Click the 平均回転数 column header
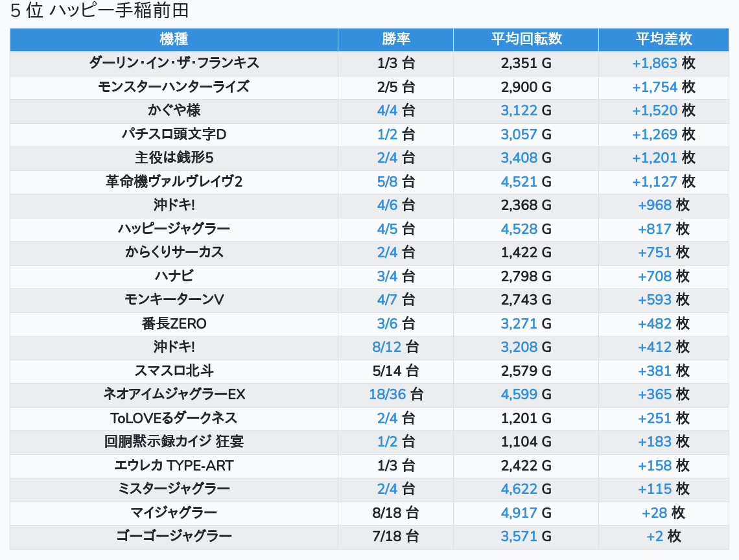The image size is (739, 560). pos(526,39)
